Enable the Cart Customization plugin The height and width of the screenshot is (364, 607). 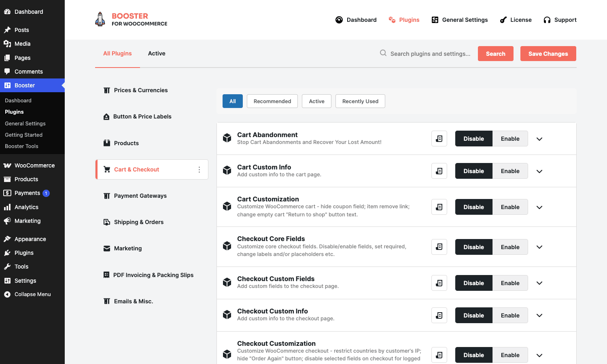coord(510,207)
